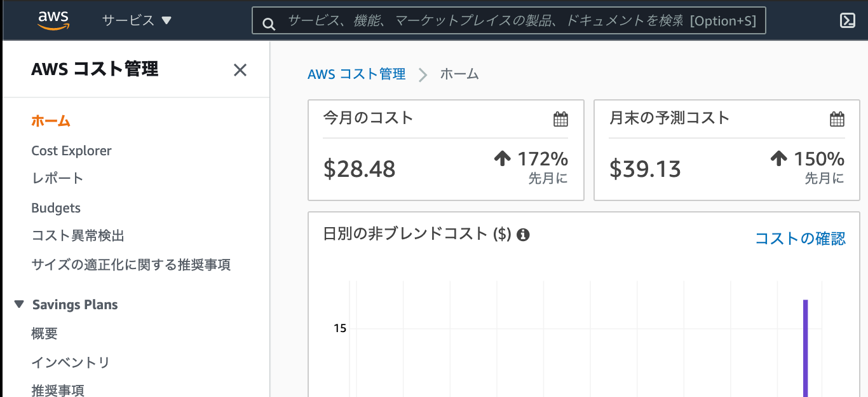Click the $39.13 forecast cost value

pyautogui.click(x=645, y=169)
